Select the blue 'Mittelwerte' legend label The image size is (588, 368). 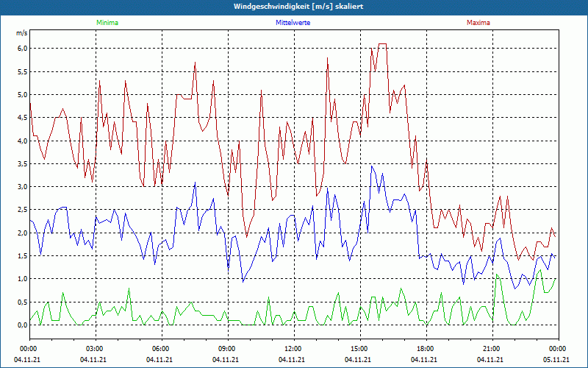point(293,23)
